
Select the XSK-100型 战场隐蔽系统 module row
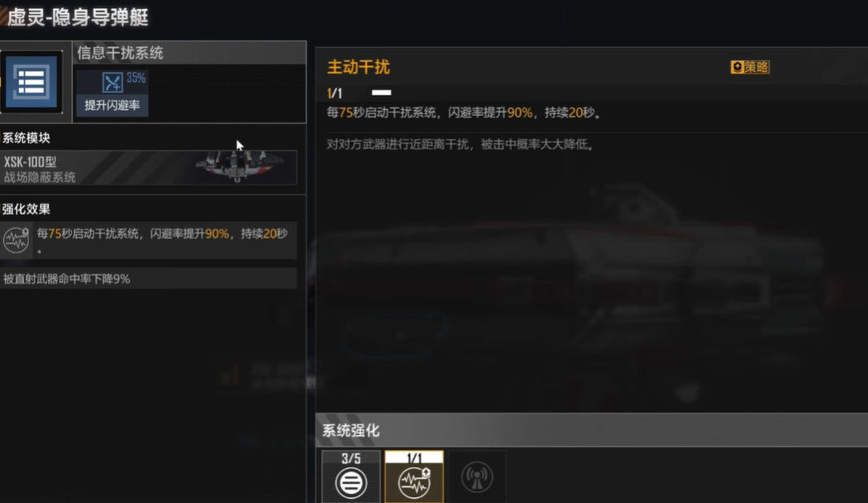[x=148, y=168]
